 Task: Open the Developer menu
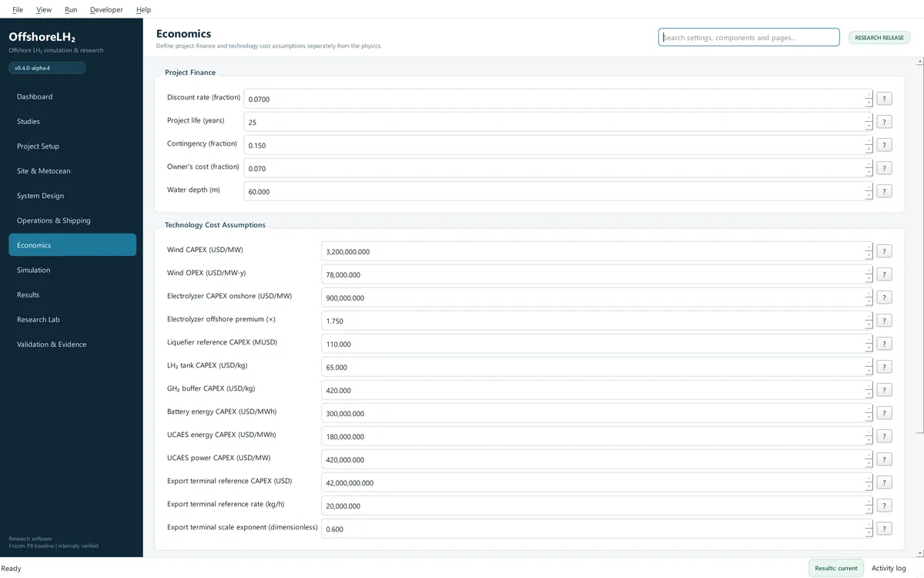tap(106, 9)
